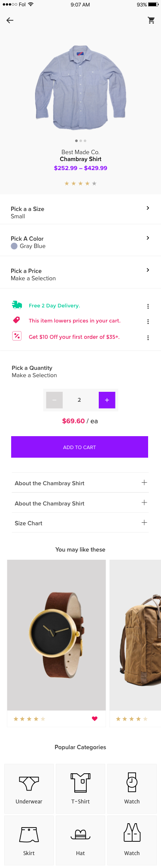Expand the Pick a Size row
This screenshot has height=868, width=161.
80,212
